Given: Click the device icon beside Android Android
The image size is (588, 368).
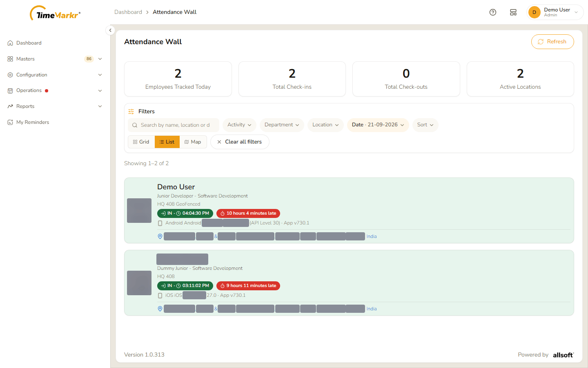Looking at the screenshot, I should point(160,223).
